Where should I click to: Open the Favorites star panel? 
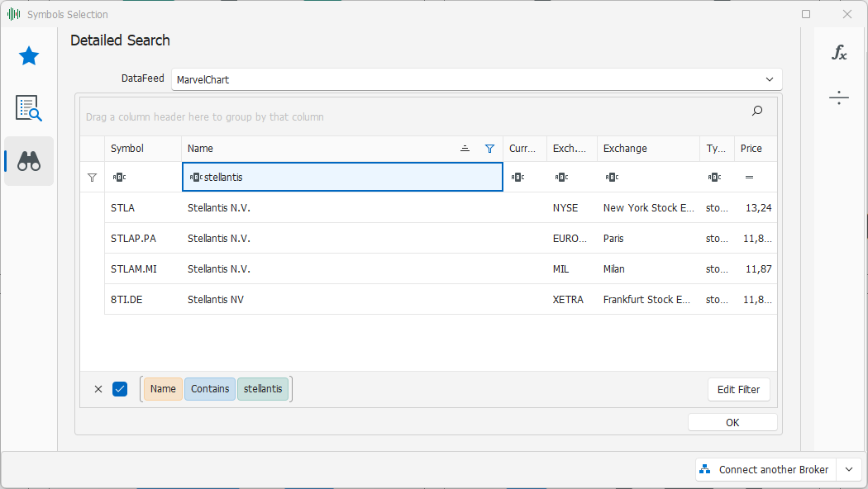coord(29,56)
